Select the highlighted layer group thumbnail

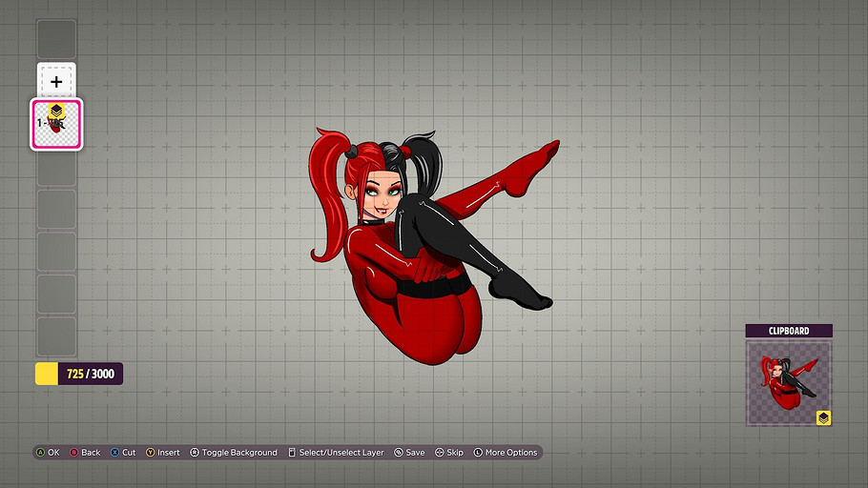pos(56,125)
